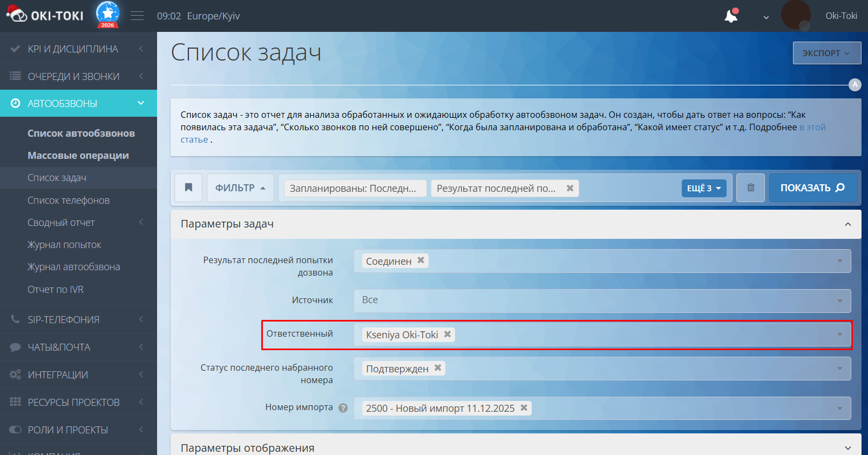
Task: Expand the Параметры отображения section
Action: (x=847, y=448)
